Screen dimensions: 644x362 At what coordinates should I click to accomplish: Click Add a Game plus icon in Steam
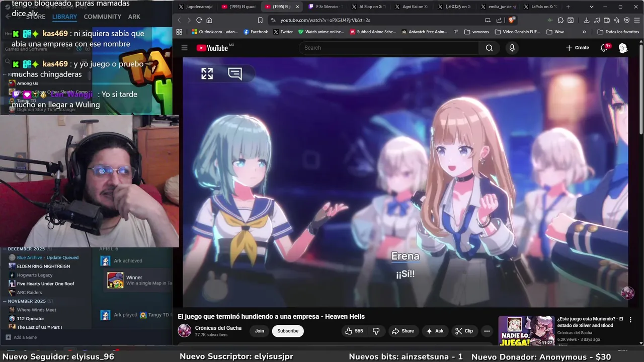[x=8, y=337]
